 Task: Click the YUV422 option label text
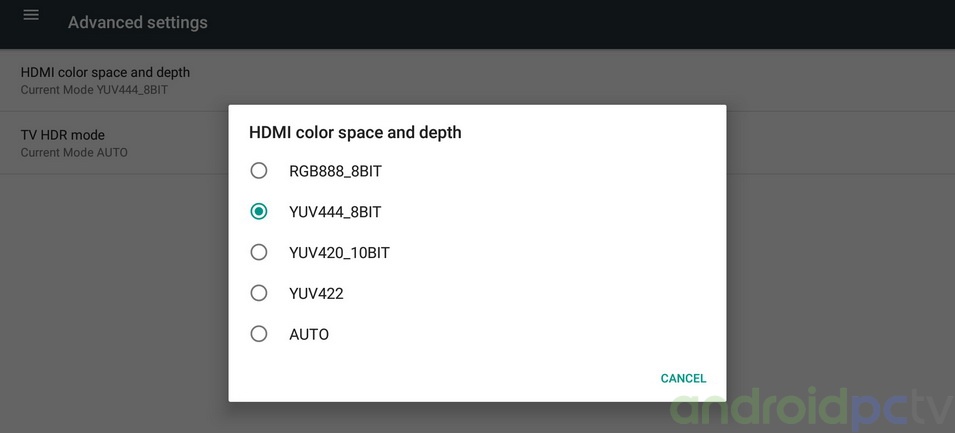(316, 294)
